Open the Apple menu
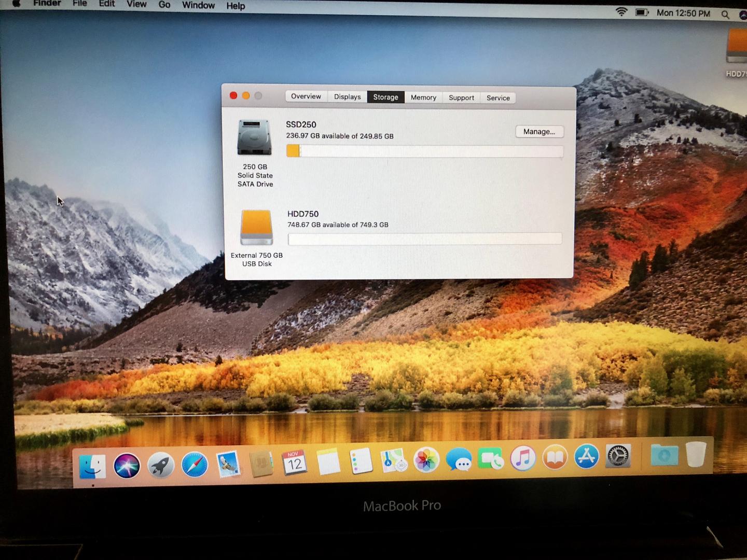 pyautogui.click(x=17, y=3)
